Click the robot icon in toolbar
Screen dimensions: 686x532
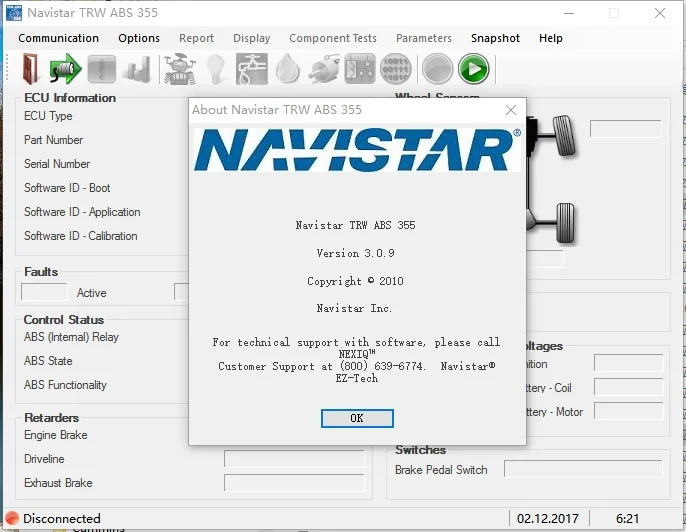(x=177, y=69)
